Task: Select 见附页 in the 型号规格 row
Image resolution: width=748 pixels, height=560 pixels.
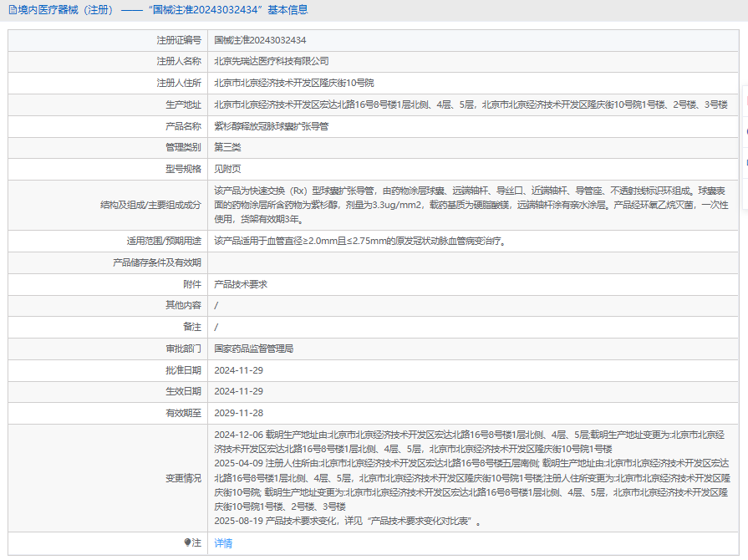Action: 227,169
